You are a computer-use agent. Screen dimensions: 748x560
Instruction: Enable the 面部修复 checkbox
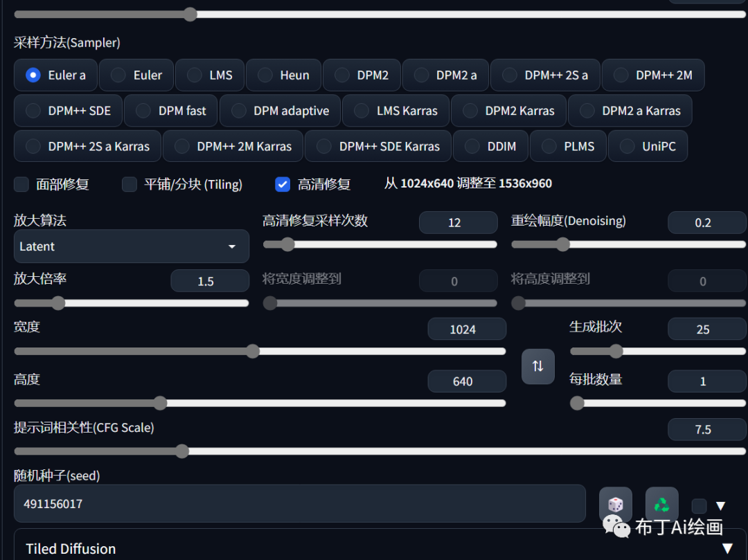click(x=22, y=184)
